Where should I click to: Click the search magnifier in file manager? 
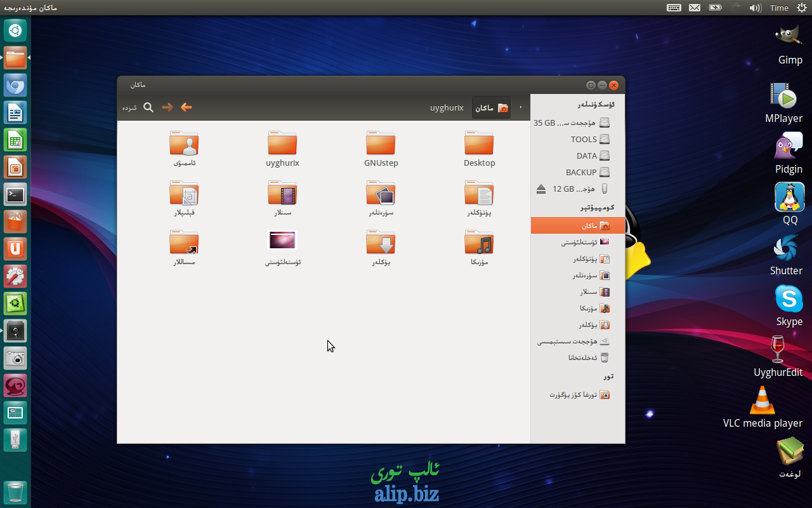click(x=148, y=107)
